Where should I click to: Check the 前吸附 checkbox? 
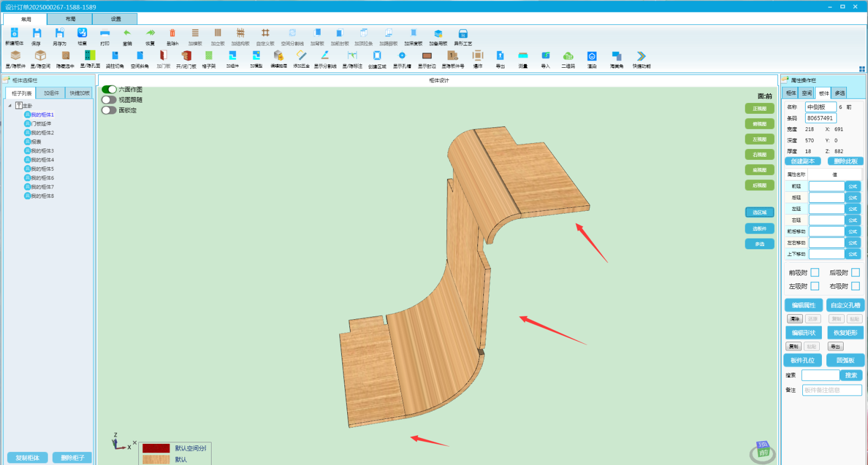click(x=815, y=273)
